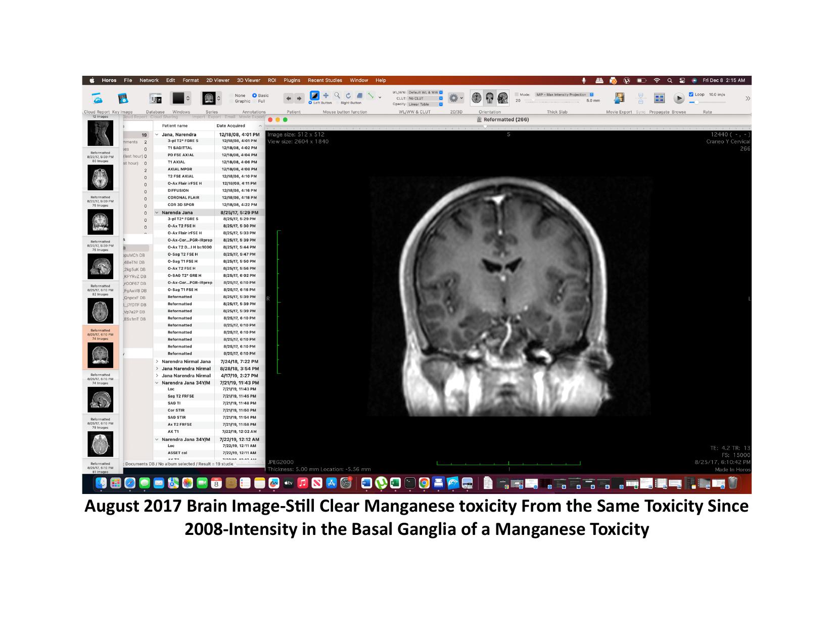Open the Cloud Report tool

[x=97, y=98]
